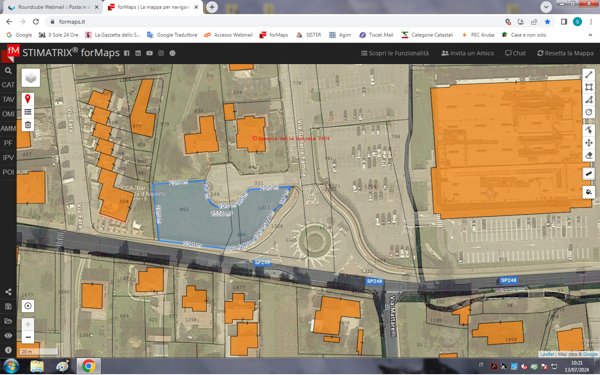Open the map layers selector
600x375 pixels.
pyautogui.click(x=31, y=78)
